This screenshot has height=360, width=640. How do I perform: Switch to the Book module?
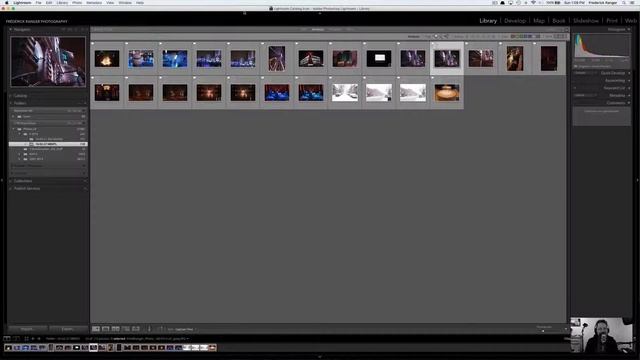[559, 20]
